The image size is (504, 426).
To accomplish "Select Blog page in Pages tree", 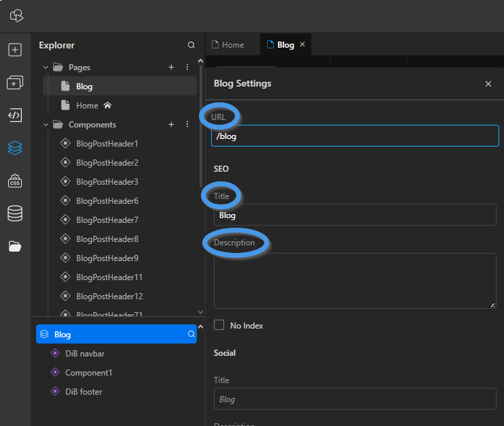I will [120, 86].
